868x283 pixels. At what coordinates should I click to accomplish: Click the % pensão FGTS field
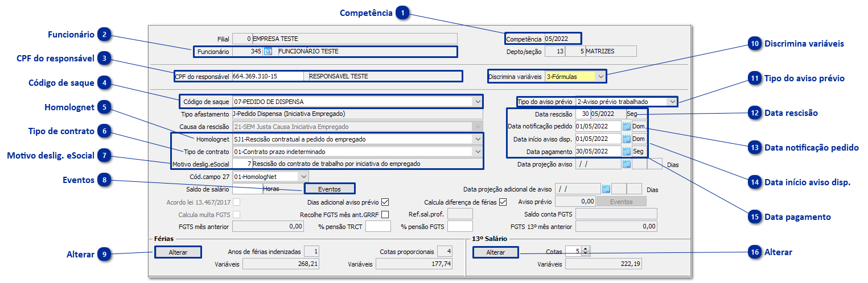coord(460,227)
